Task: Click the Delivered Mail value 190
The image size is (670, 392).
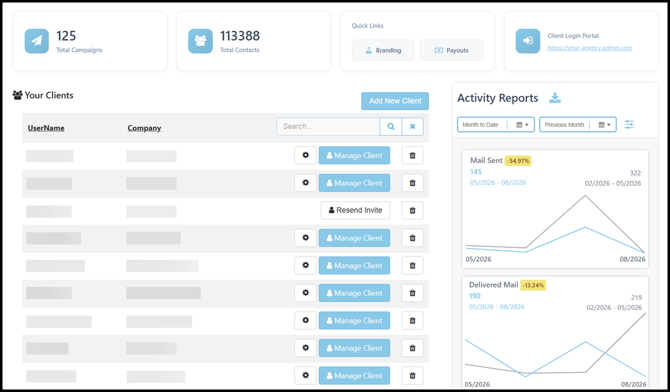Action: coord(475,296)
